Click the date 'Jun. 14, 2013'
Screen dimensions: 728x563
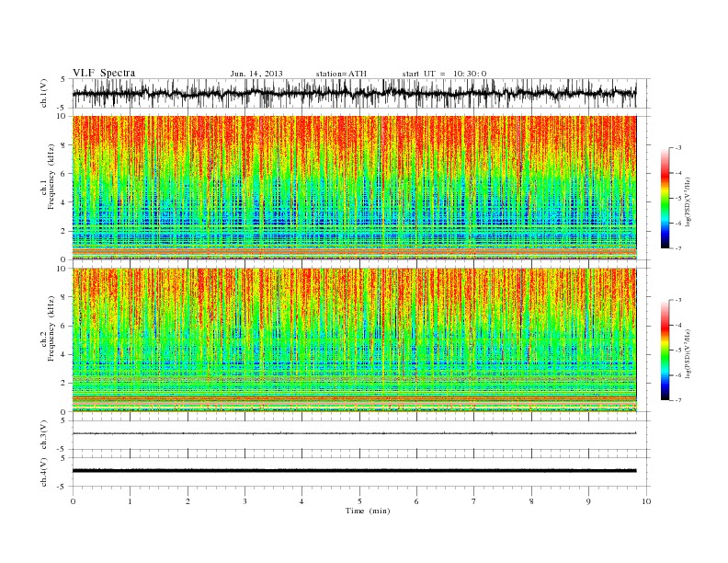click(256, 74)
